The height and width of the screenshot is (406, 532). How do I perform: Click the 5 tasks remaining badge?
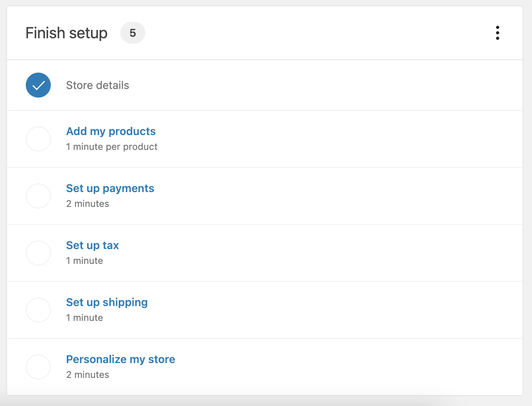point(133,33)
